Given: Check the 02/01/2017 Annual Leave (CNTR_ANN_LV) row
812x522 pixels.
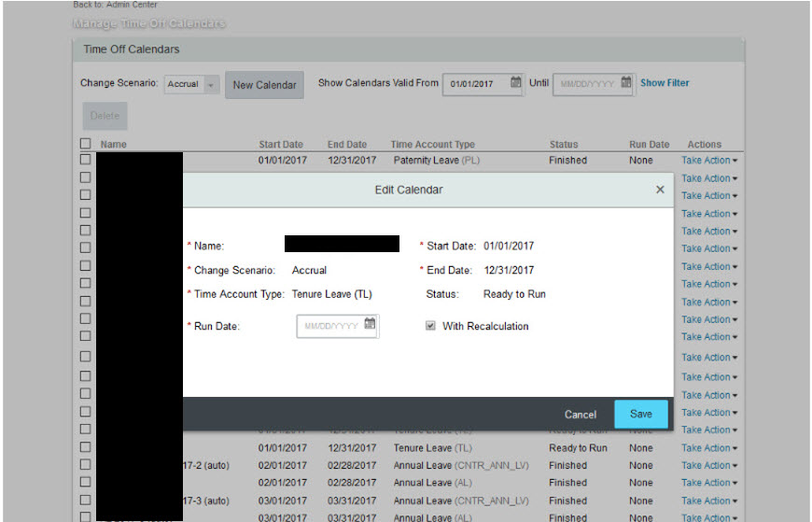Looking at the screenshot, I should [86, 464].
